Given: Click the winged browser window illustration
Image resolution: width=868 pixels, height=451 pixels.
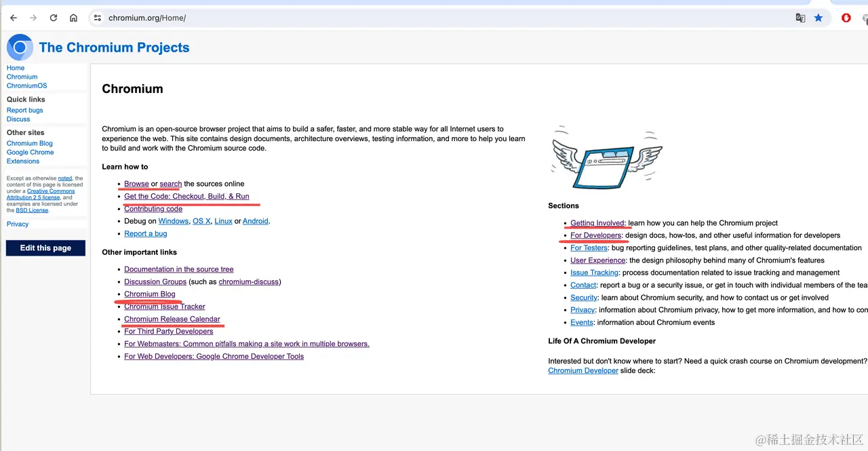Looking at the screenshot, I should pos(607,157).
